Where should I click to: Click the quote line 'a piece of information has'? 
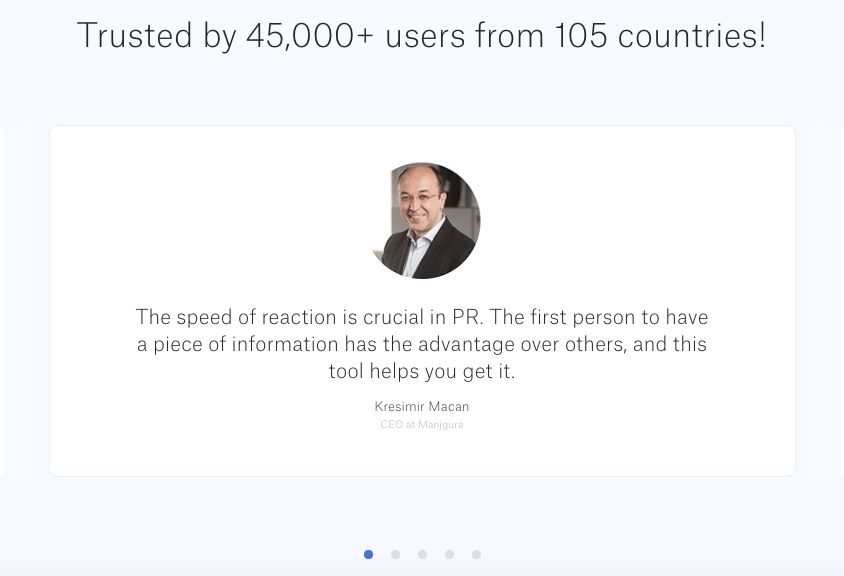421,344
